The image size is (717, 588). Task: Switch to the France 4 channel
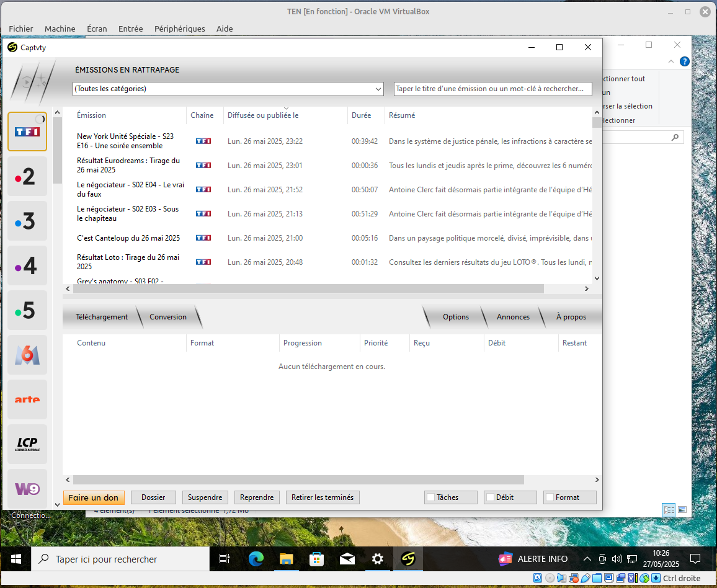coord(27,265)
